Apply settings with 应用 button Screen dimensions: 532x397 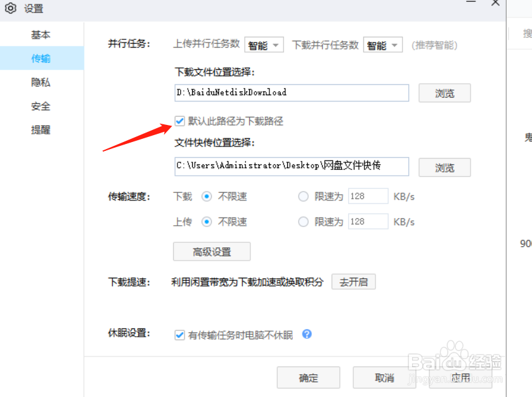460,377
